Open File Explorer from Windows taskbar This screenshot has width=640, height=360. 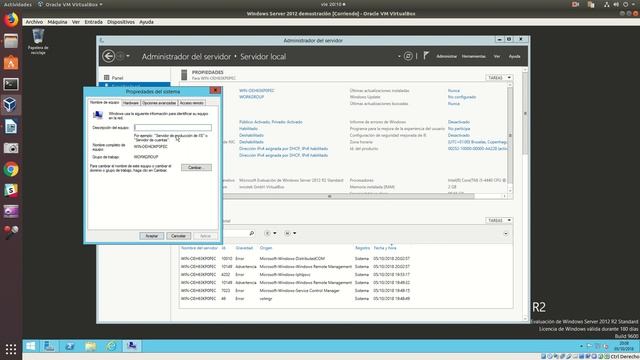[x=90, y=346]
